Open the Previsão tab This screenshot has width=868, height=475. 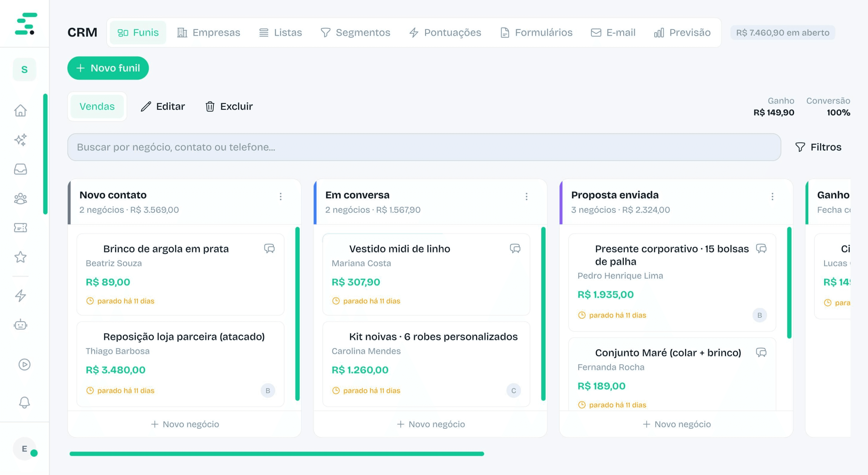coord(682,33)
